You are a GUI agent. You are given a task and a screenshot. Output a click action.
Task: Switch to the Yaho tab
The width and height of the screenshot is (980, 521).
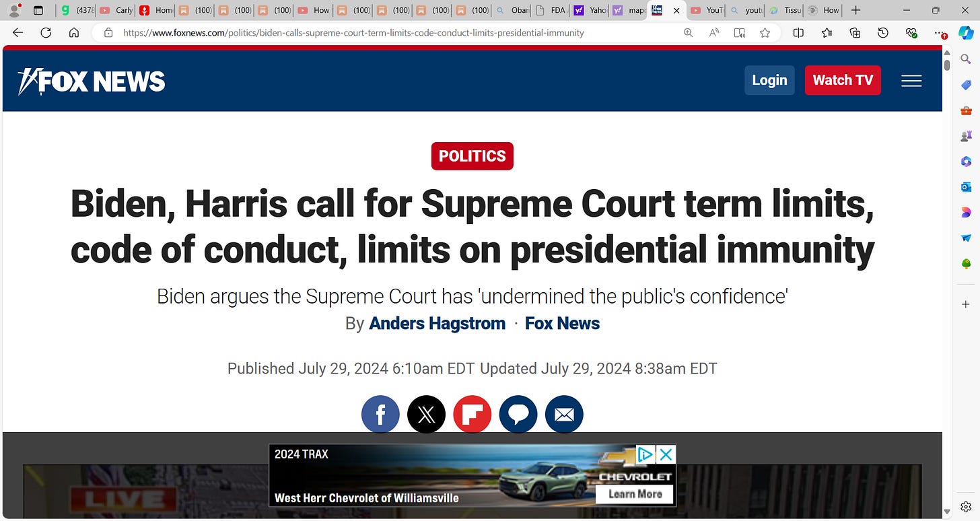[x=590, y=10]
